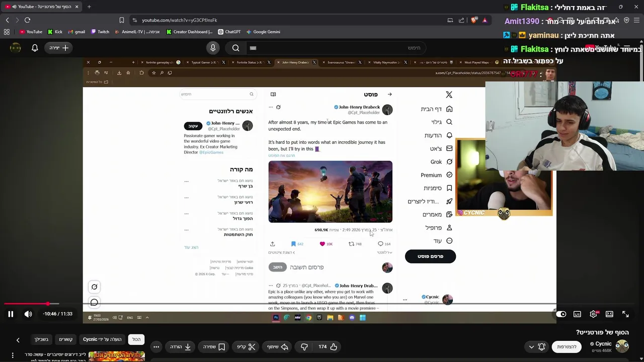Image resolution: width=644 pixels, height=362 pixels.
Task: Pause the YouTube video
Action: pyautogui.click(x=10, y=314)
